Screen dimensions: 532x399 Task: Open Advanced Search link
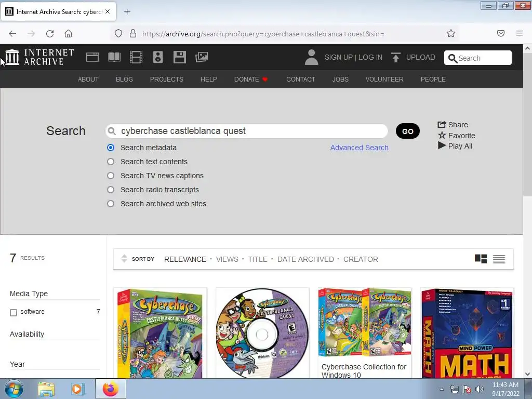pyautogui.click(x=360, y=148)
